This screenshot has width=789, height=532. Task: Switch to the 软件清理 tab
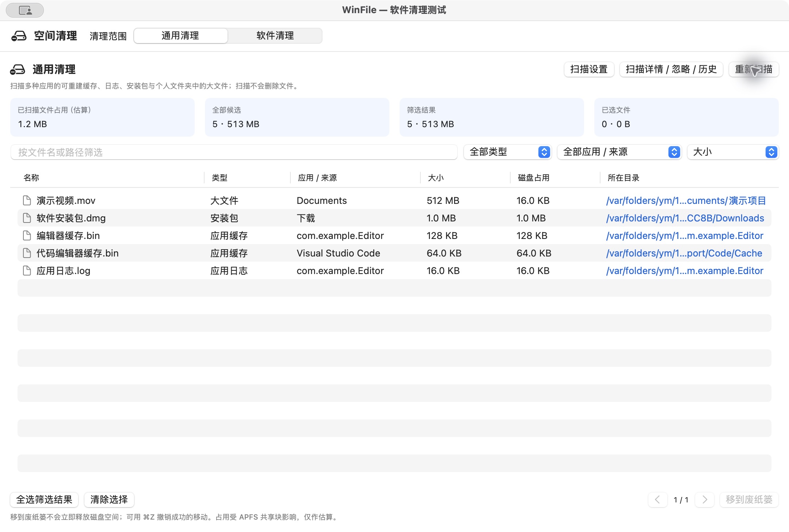click(x=275, y=36)
